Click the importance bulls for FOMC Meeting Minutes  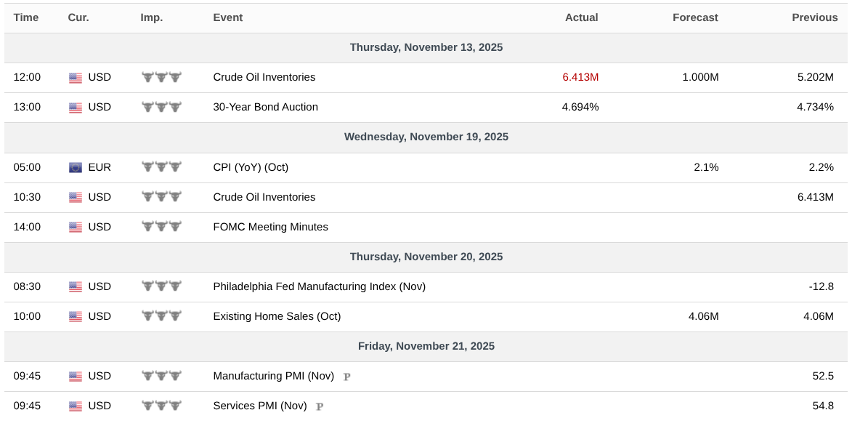(x=161, y=227)
